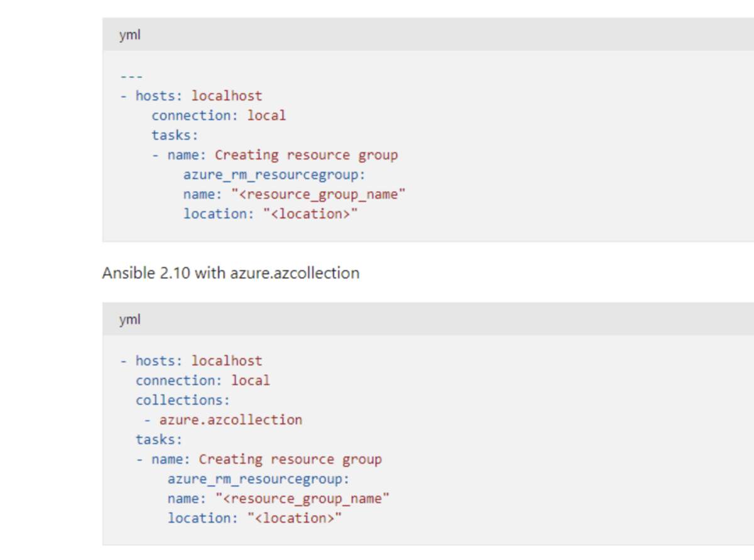Click 'tasks:' in the block starting with '---'
Screen dimensions: 754x560
coord(175,135)
